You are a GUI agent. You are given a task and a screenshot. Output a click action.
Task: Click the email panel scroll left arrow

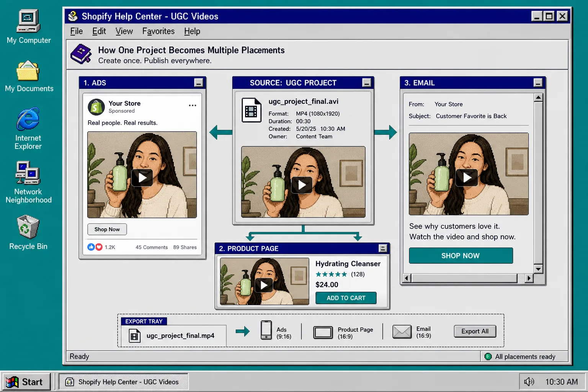(407, 278)
